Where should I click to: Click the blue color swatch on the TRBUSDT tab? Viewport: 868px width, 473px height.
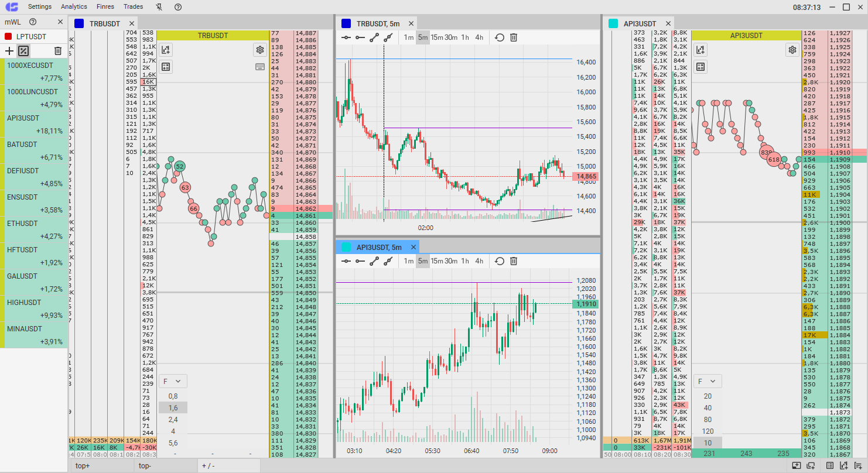79,23
